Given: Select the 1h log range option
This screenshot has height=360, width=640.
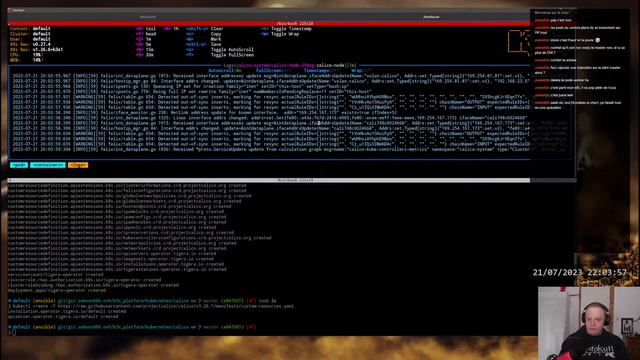Looking at the screenshot, I should [x=171, y=29].
